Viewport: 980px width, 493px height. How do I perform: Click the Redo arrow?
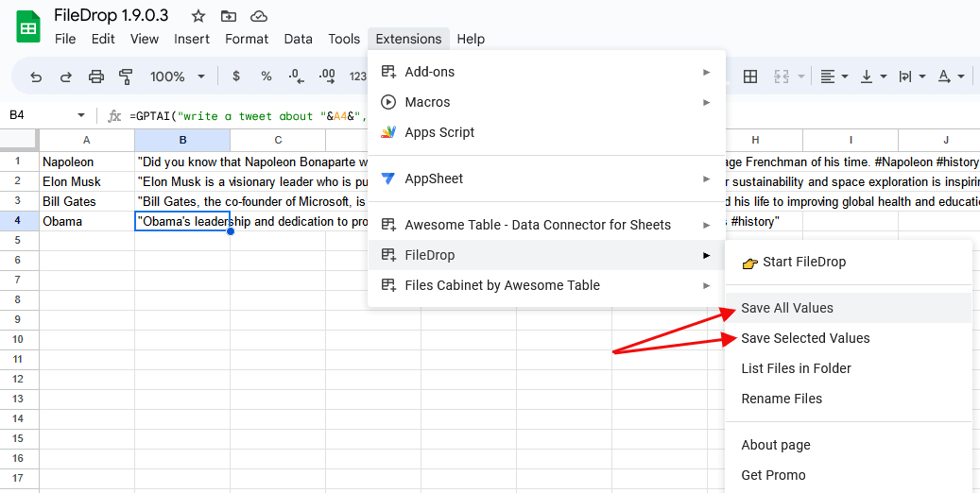65,76
